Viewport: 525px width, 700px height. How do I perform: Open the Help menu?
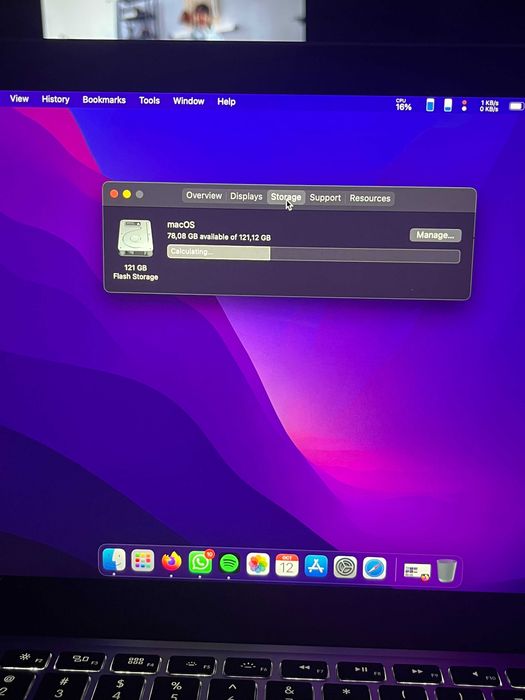click(226, 102)
